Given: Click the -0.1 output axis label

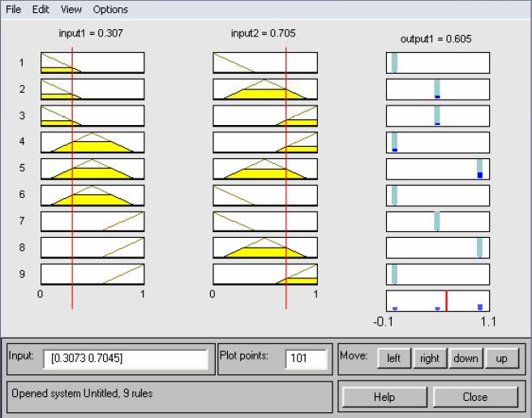Looking at the screenshot, I should (x=384, y=321).
